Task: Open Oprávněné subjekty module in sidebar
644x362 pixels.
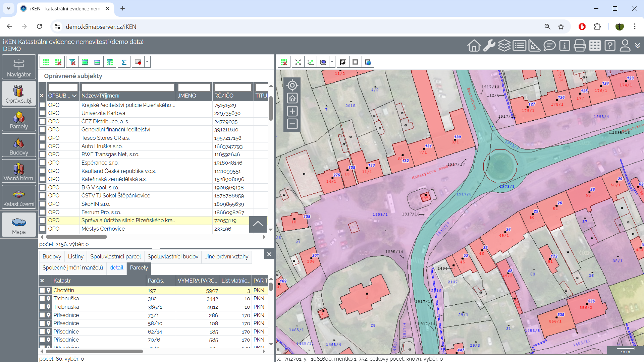Action: coord(19,93)
